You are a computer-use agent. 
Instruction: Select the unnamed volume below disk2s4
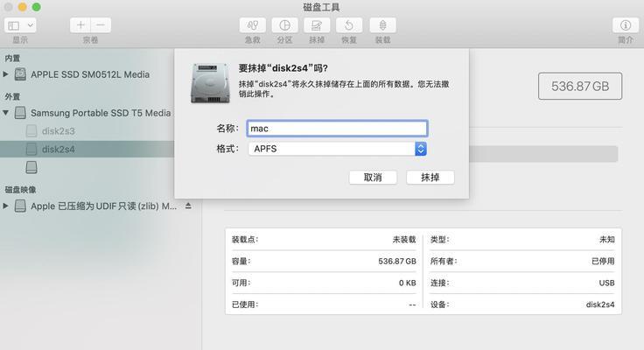(31, 167)
